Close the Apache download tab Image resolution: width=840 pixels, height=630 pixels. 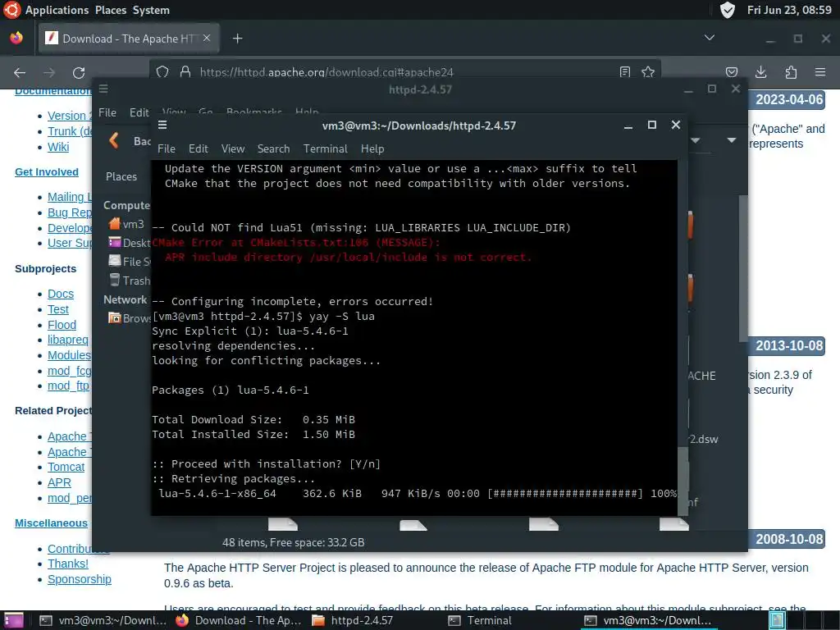[x=207, y=38]
